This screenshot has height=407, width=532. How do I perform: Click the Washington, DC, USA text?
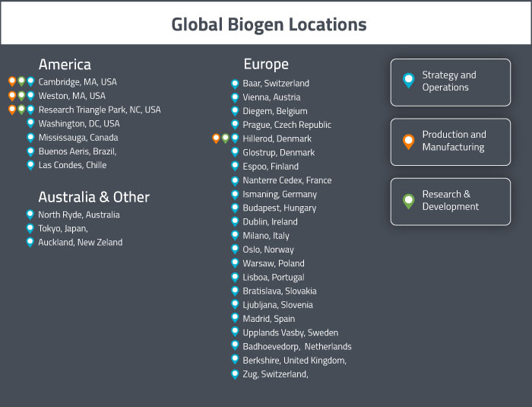coord(79,124)
